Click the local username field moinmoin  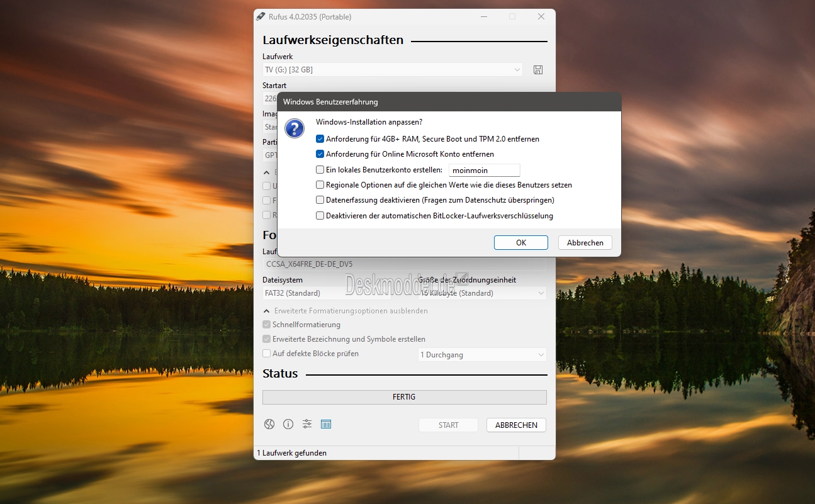pyautogui.click(x=484, y=171)
